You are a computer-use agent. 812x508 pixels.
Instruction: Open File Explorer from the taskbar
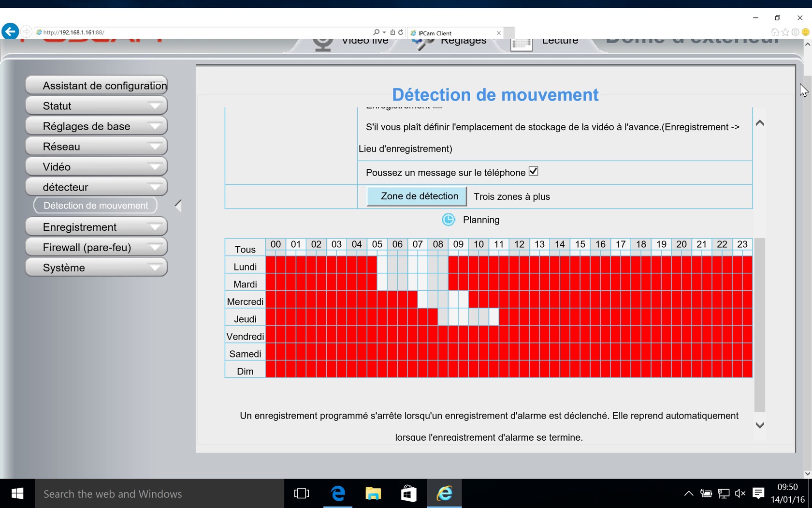click(x=373, y=493)
